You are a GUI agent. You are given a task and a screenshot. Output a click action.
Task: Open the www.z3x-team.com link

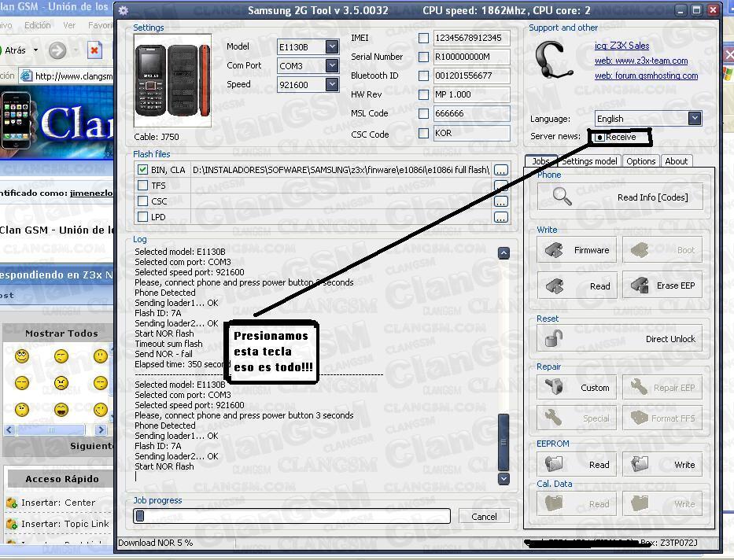641,61
